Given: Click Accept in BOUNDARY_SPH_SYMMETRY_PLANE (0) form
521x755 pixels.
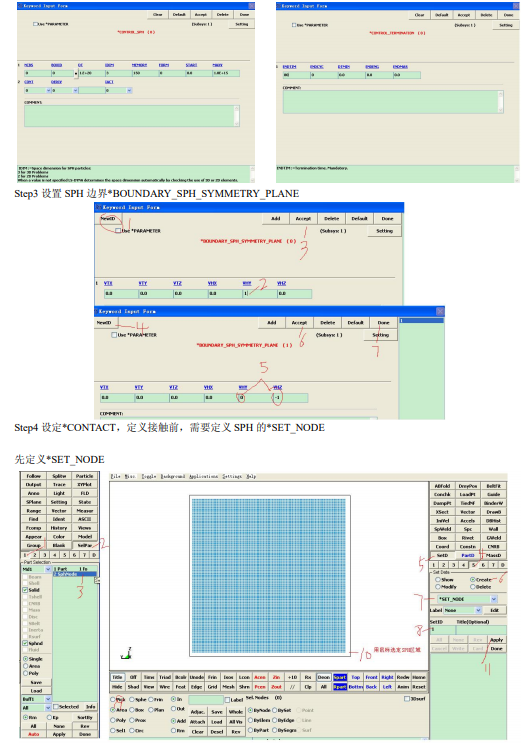Looking at the screenshot, I should [x=303, y=219].
